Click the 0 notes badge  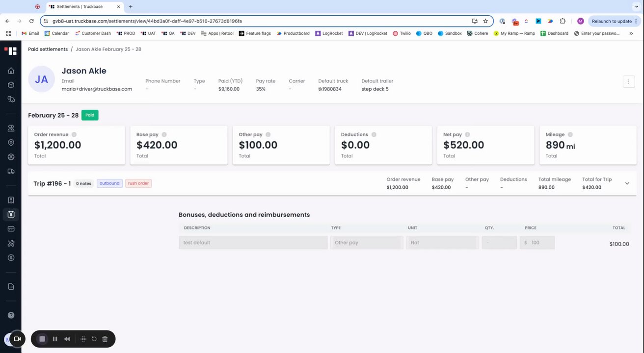pyautogui.click(x=84, y=183)
